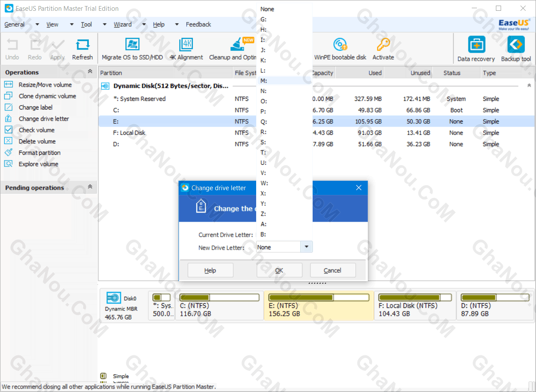Open the General menu
This screenshot has width=536, height=392.
pos(15,25)
